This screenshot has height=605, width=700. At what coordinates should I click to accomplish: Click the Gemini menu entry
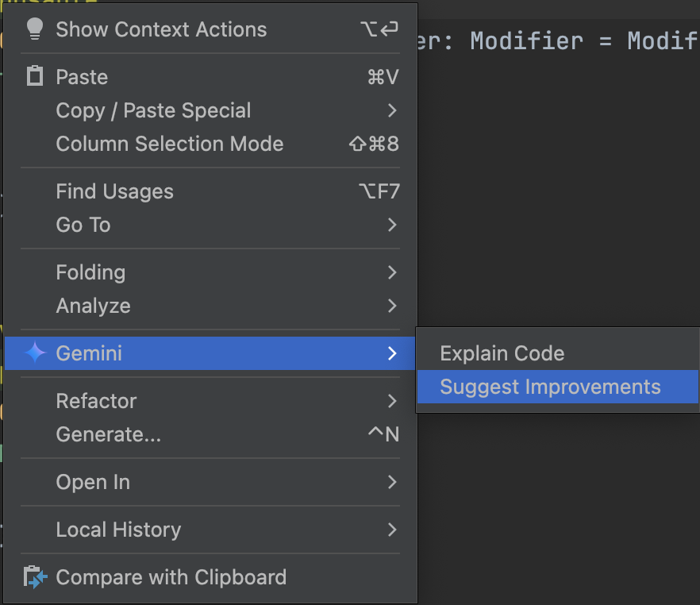pos(210,353)
